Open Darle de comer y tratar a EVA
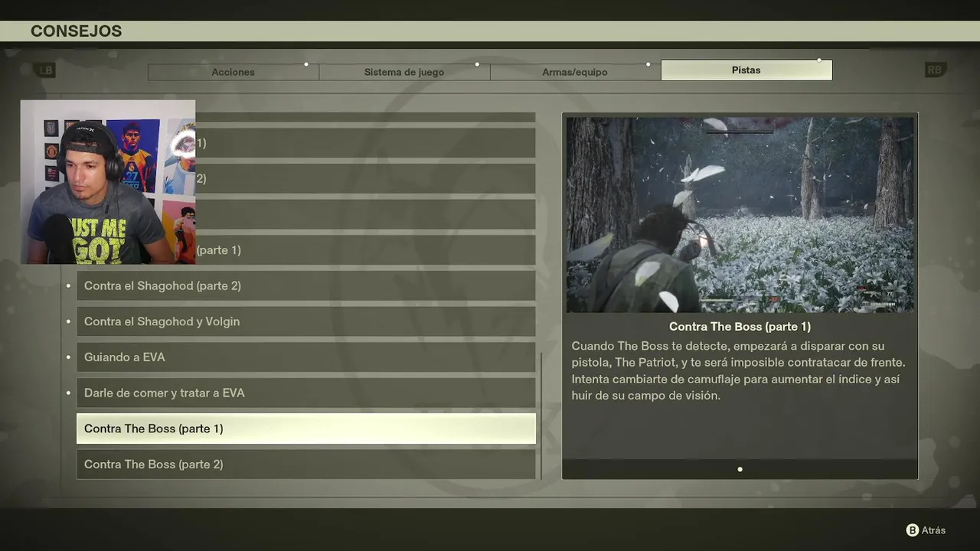Image resolution: width=980 pixels, height=551 pixels. pos(306,393)
